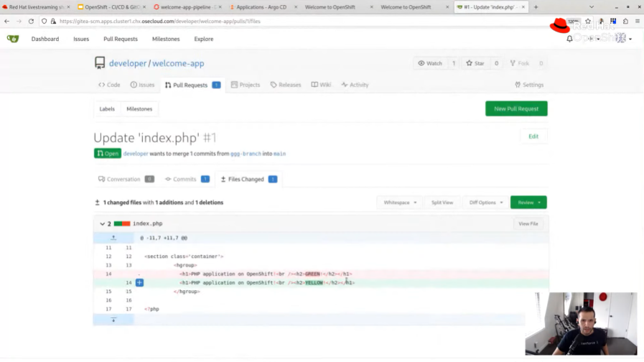The image size is (644, 362).
Task: Open the ggg-branch link
Action: click(246, 154)
